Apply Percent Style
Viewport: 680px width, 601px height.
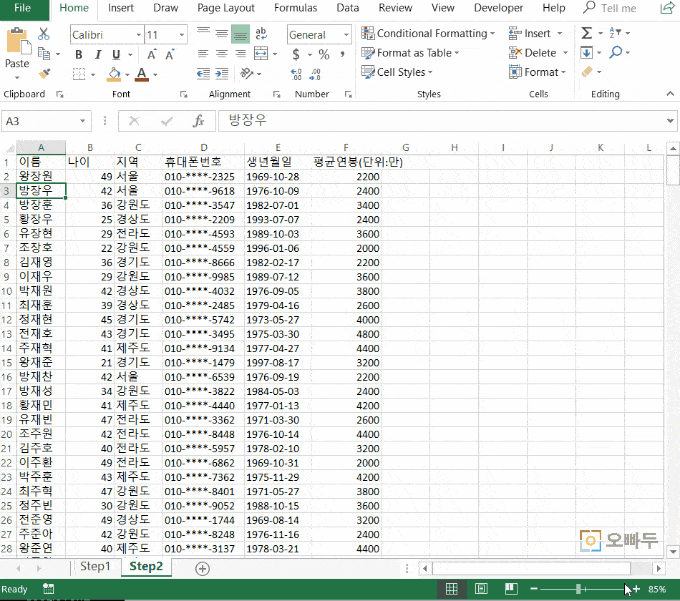point(324,54)
